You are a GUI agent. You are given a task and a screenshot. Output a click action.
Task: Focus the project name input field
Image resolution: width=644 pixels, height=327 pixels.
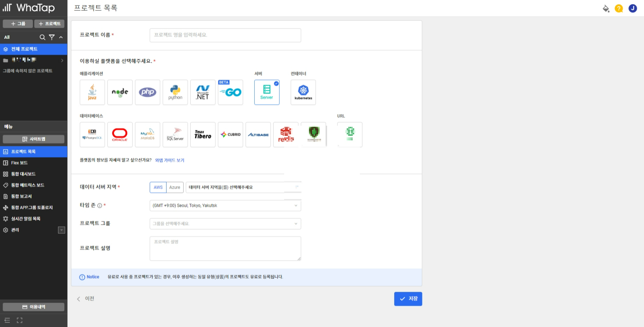[x=225, y=35]
